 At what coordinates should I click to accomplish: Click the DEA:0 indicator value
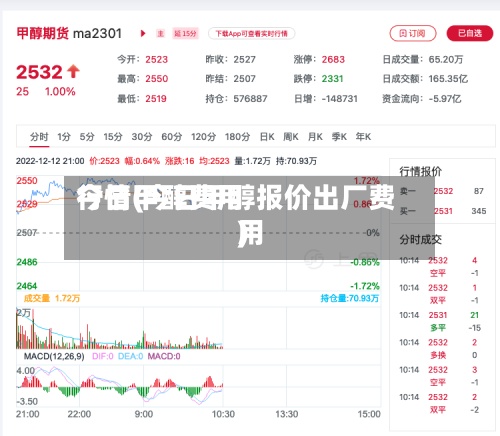130,356
